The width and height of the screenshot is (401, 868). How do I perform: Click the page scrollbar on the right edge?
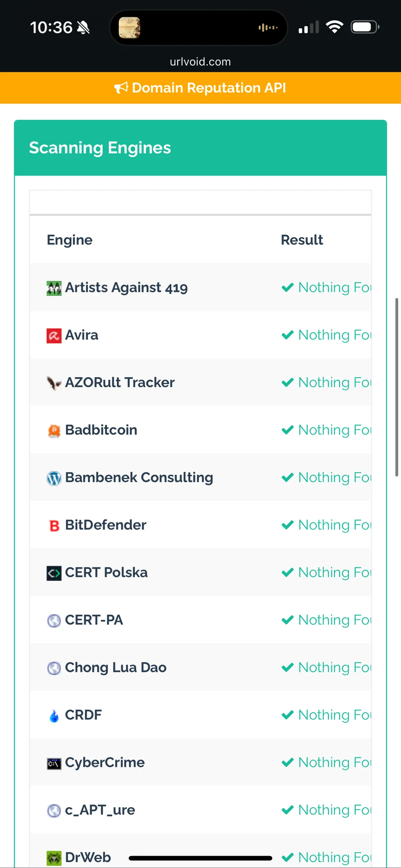click(x=397, y=387)
